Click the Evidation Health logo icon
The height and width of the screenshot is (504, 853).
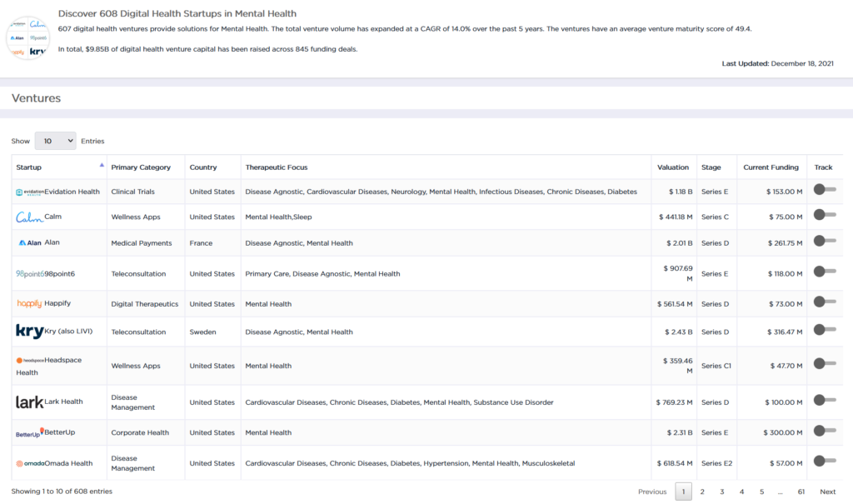tap(30, 192)
